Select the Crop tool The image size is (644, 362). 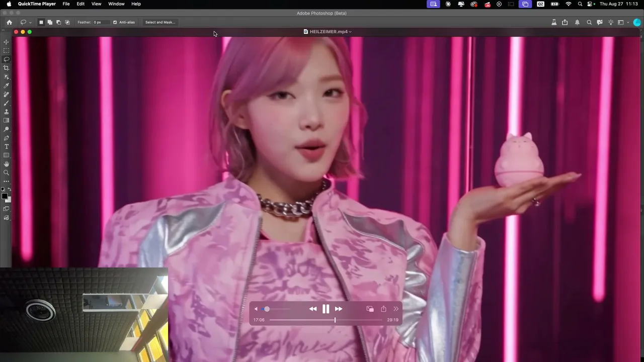(x=7, y=68)
